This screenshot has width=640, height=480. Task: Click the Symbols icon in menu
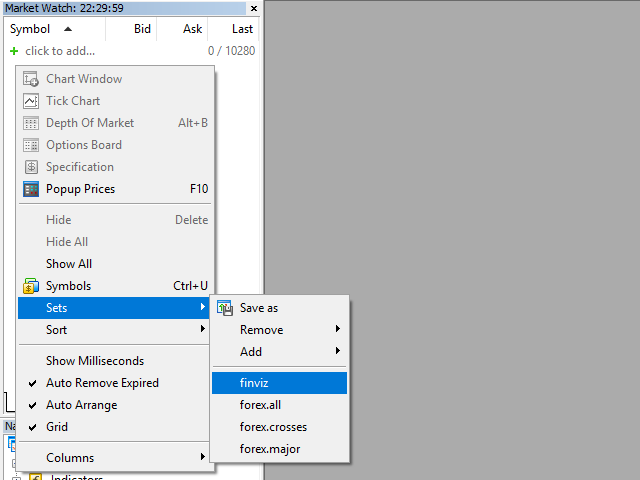(31, 286)
